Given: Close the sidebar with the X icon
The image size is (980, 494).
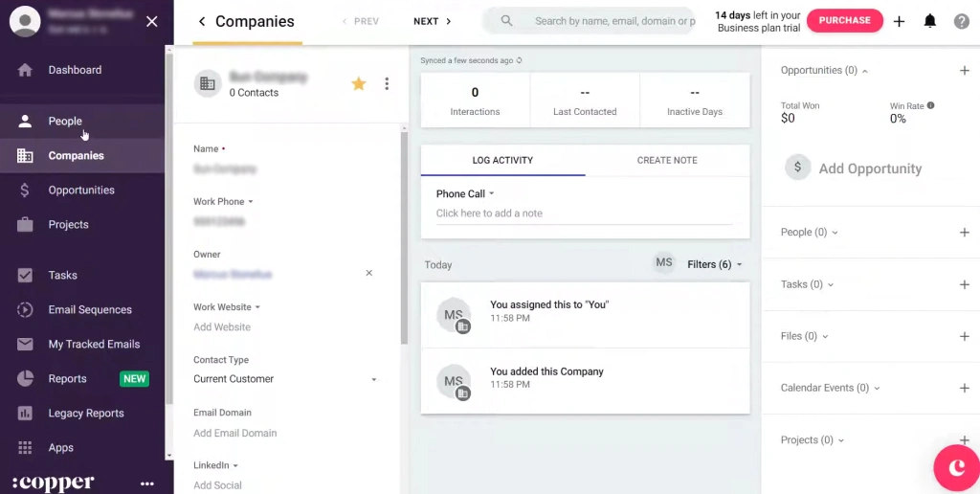Looking at the screenshot, I should pos(152,22).
